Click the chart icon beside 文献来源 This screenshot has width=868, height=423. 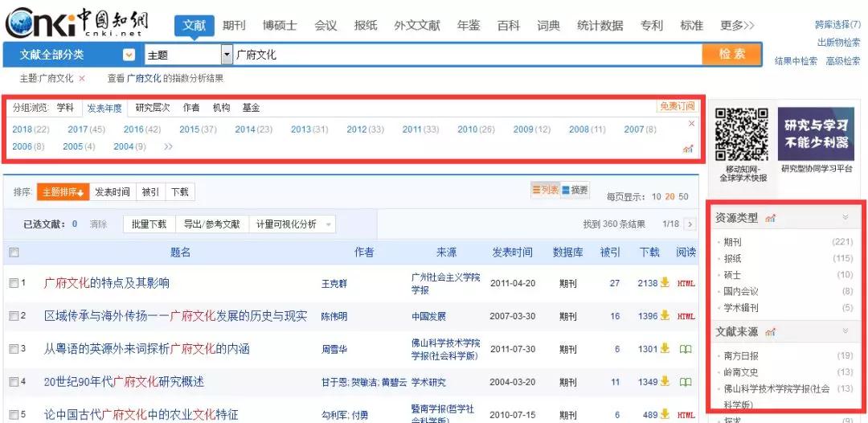[x=772, y=331]
